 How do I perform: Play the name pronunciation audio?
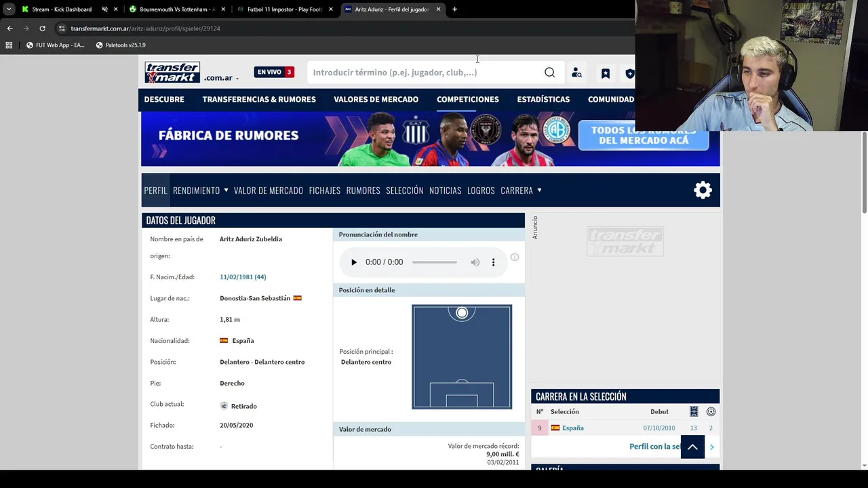353,262
